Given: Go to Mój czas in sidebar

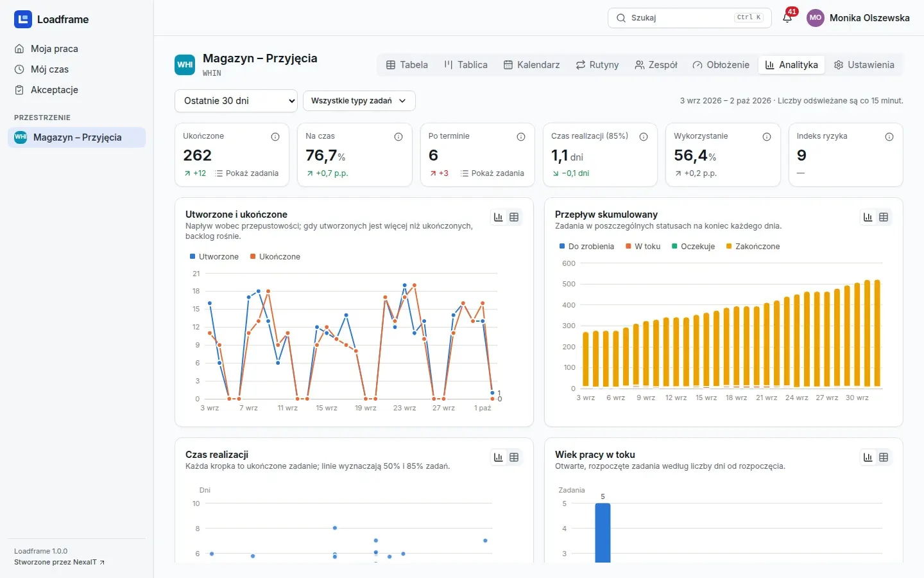Looking at the screenshot, I should click(x=77, y=69).
